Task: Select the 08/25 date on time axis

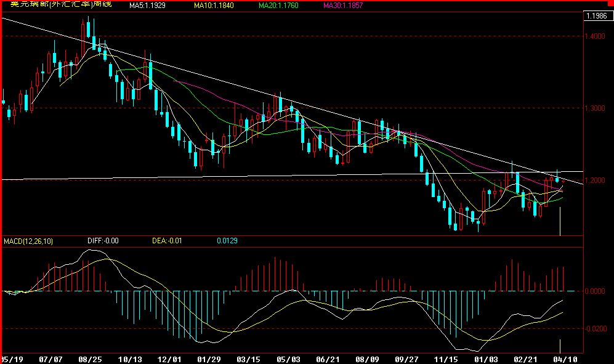Action: tap(91, 358)
